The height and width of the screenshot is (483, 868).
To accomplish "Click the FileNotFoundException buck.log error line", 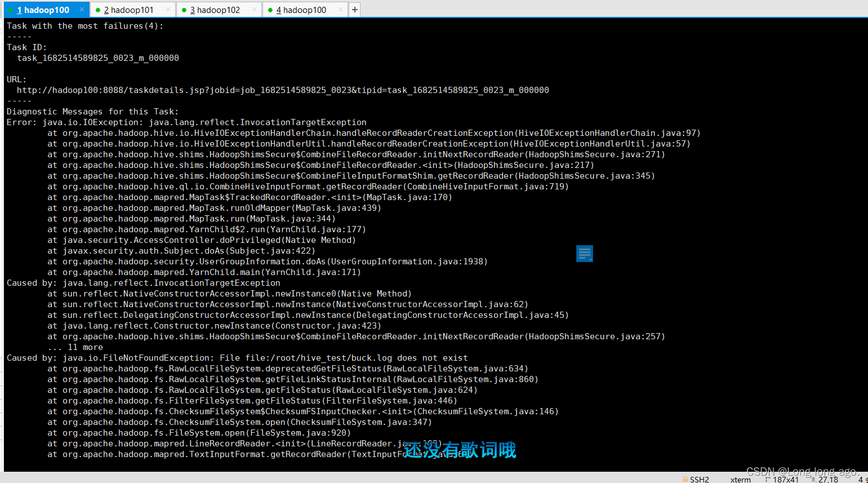I will (237, 358).
